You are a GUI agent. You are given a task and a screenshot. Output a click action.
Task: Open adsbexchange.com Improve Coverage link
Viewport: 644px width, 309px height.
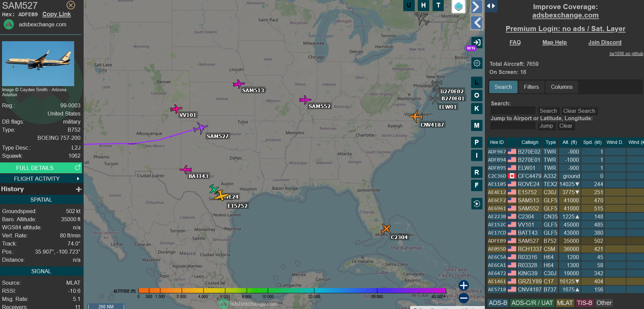(565, 15)
